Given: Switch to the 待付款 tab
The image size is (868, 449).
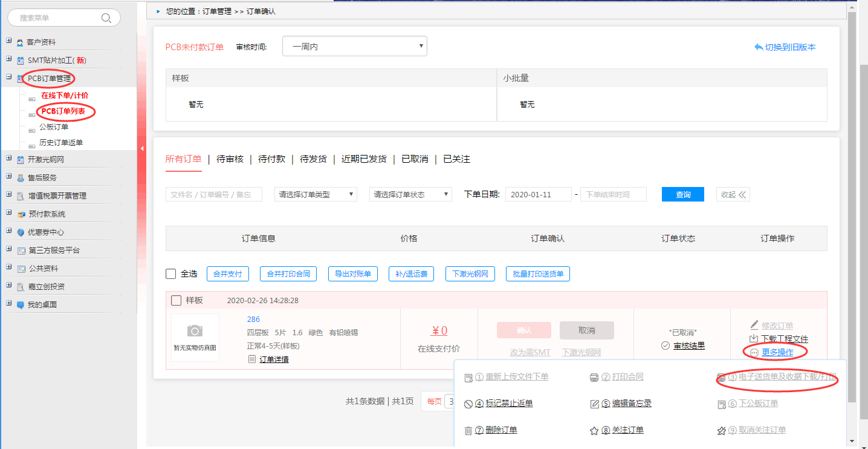Looking at the screenshot, I should pyautogui.click(x=271, y=159).
